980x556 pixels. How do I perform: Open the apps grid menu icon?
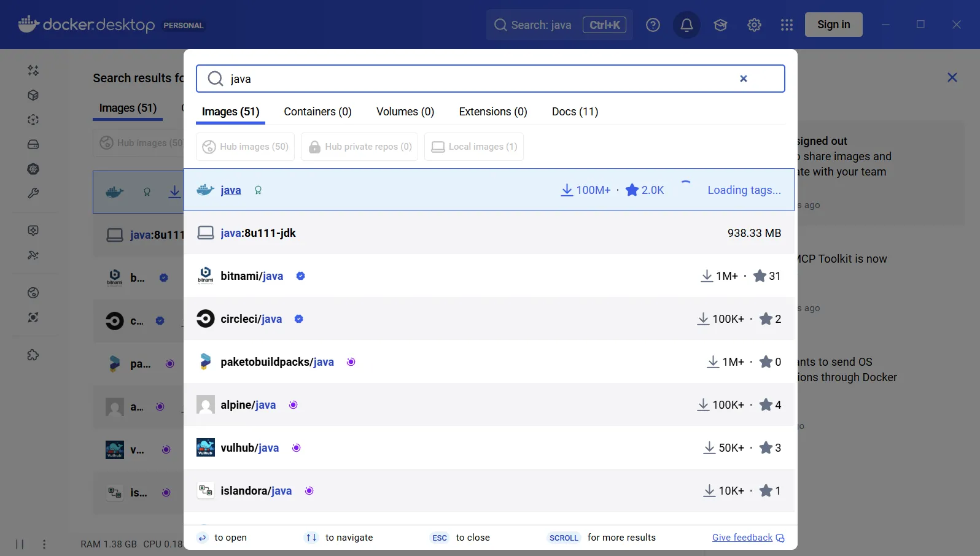pyautogui.click(x=787, y=25)
